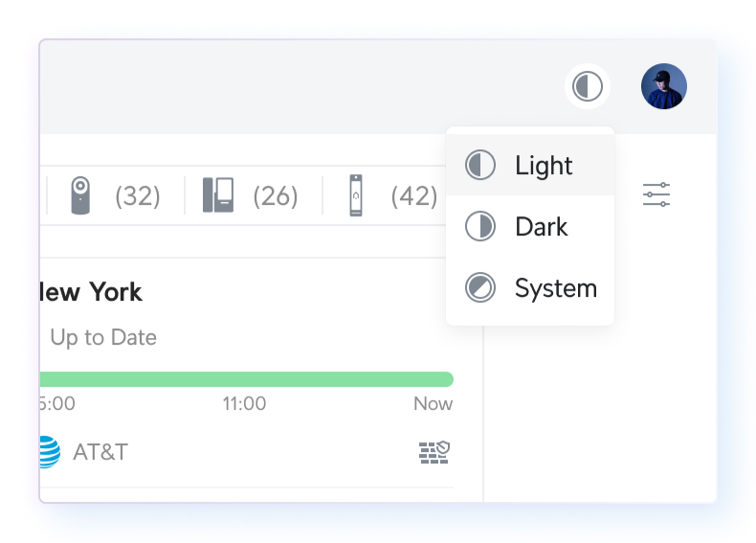Click the half-circle icon beside Dark
Screen dimensions: 756x543
pos(480,226)
